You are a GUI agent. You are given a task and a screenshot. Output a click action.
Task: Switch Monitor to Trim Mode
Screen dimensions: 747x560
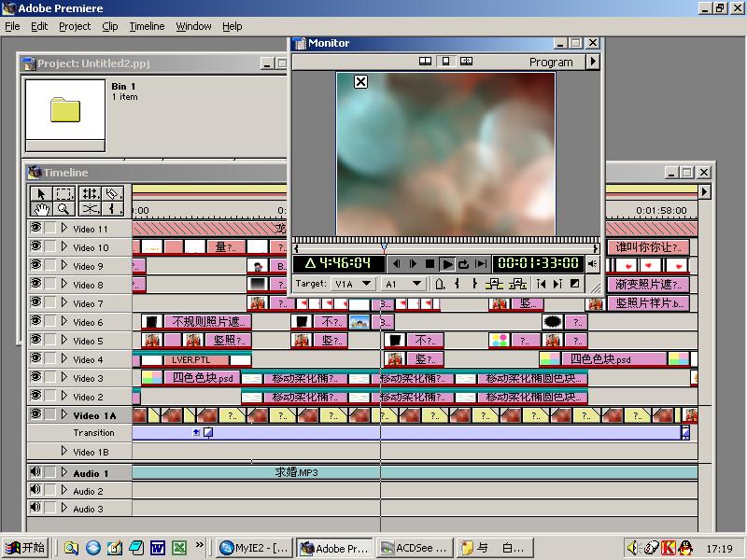pos(466,62)
